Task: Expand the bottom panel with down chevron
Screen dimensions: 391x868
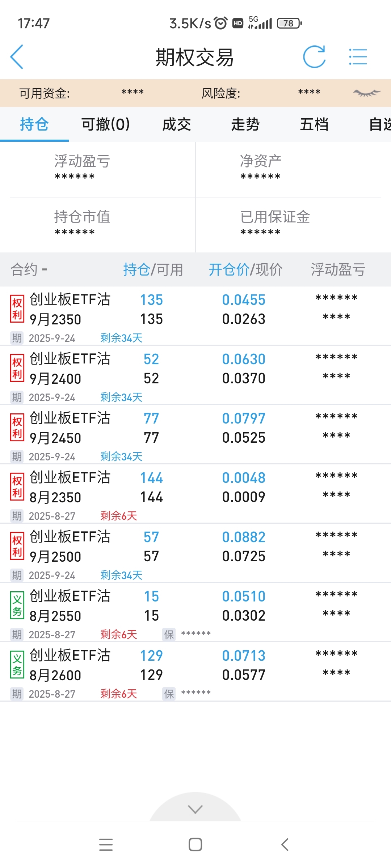Action: click(x=195, y=809)
